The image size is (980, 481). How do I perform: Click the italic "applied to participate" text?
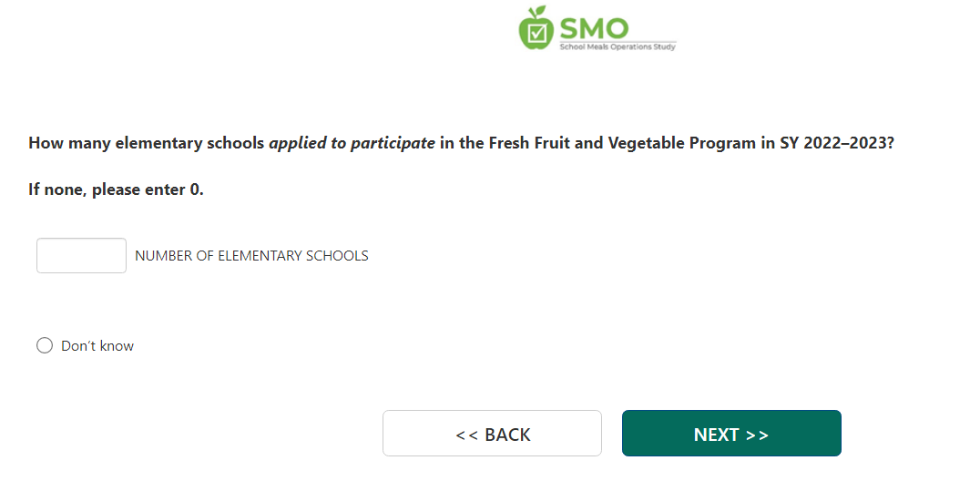pyautogui.click(x=352, y=144)
